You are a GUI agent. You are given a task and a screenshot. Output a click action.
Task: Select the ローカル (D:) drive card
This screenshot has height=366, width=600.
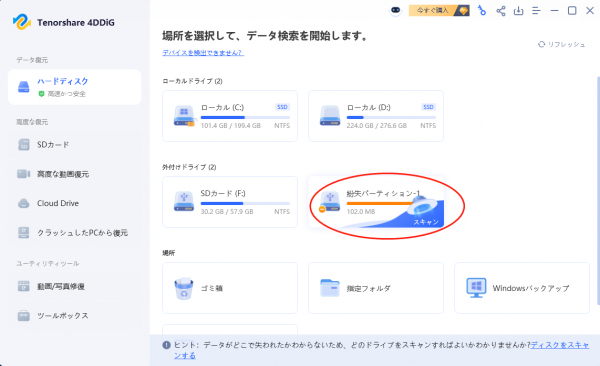point(376,116)
